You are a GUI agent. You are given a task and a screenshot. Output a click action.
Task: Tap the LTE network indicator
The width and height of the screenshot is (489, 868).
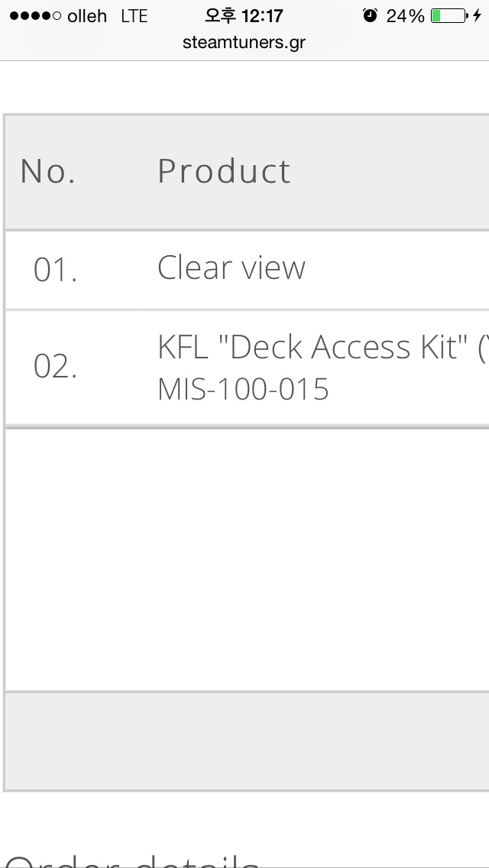pyautogui.click(x=134, y=16)
